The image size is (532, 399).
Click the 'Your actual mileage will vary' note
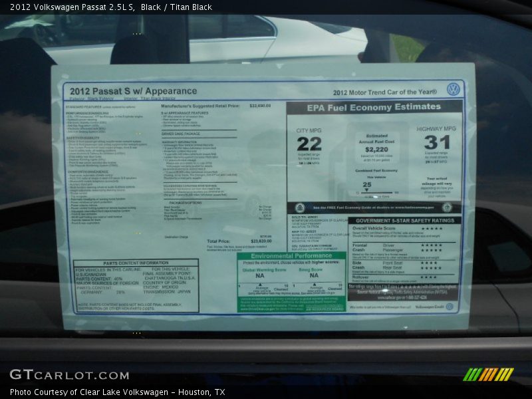click(x=438, y=181)
